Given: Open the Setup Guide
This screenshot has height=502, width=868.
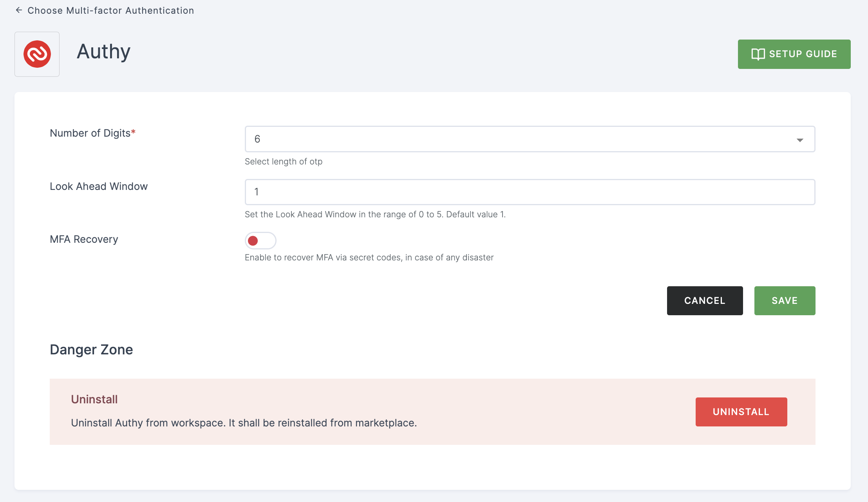Looking at the screenshot, I should point(794,54).
